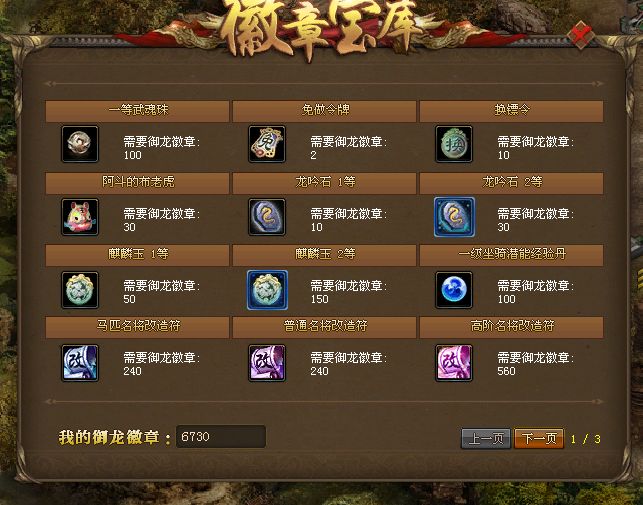Screen dimensions: 643x505
Task: Click the 高阶名将改造符 pink talisman icon
Action: click(454, 363)
